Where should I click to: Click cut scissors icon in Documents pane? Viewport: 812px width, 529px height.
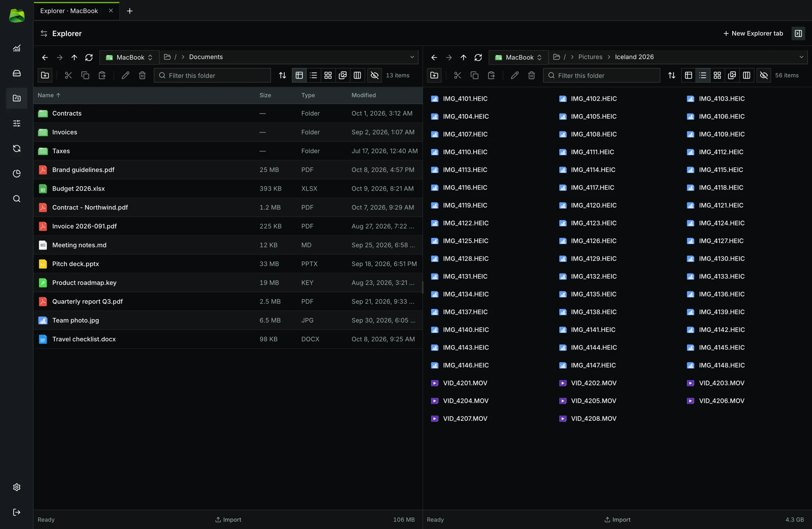pos(68,75)
